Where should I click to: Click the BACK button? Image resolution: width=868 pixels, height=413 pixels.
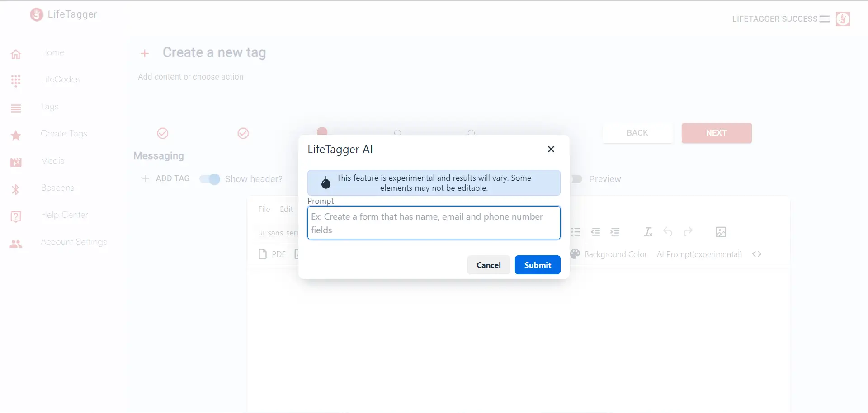(x=637, y=133)
